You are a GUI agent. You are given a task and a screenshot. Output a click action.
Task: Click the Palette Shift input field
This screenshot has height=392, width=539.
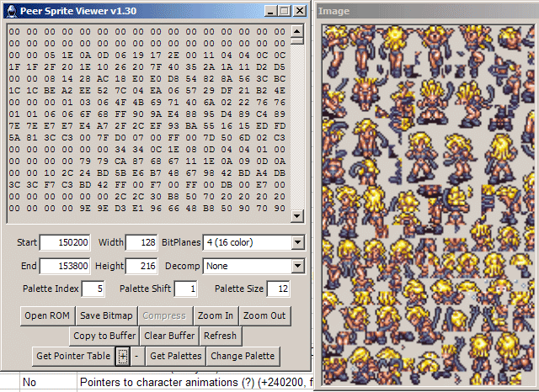[186, 289]
